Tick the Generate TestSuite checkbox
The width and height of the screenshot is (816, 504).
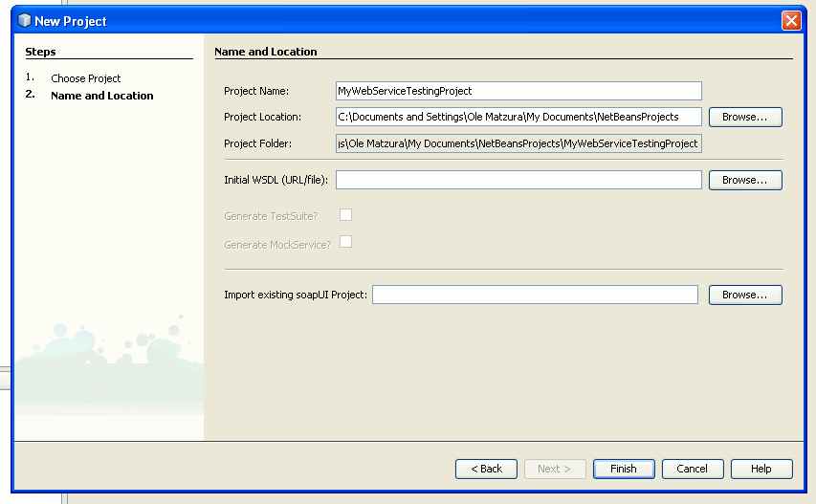point(345,215)
